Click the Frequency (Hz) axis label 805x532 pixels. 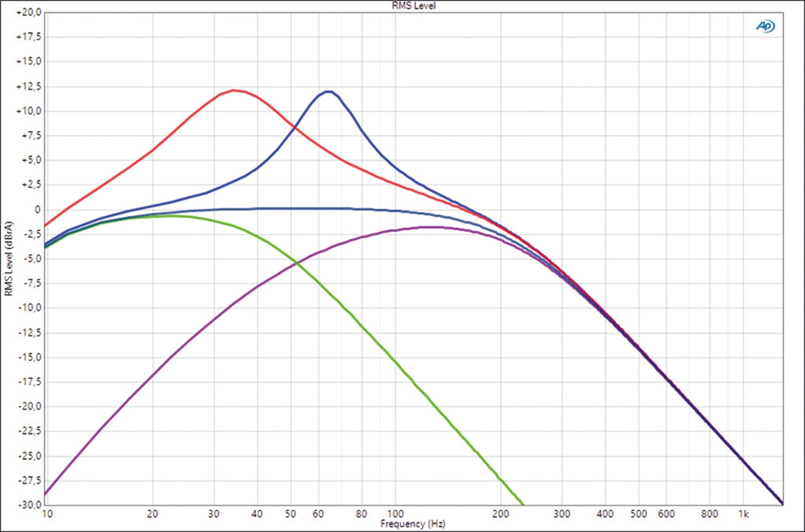click(x=413, y=523)
